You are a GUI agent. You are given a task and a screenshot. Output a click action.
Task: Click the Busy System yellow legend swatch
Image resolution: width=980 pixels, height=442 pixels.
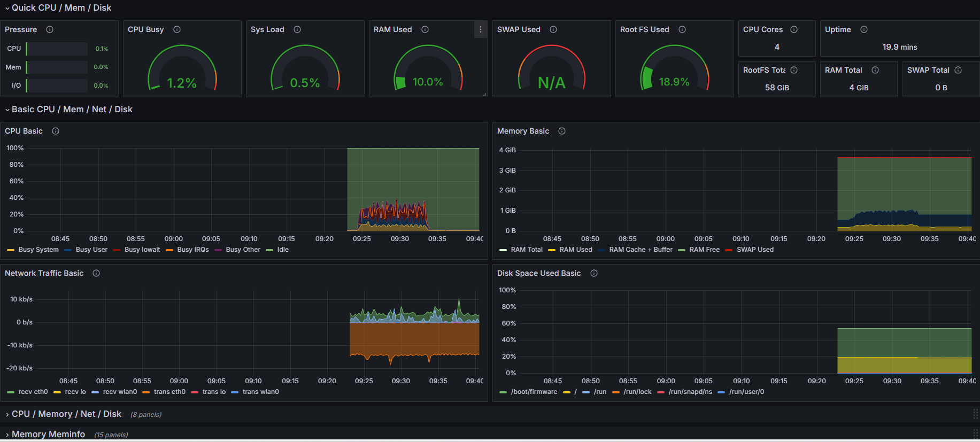click(11, 250)
